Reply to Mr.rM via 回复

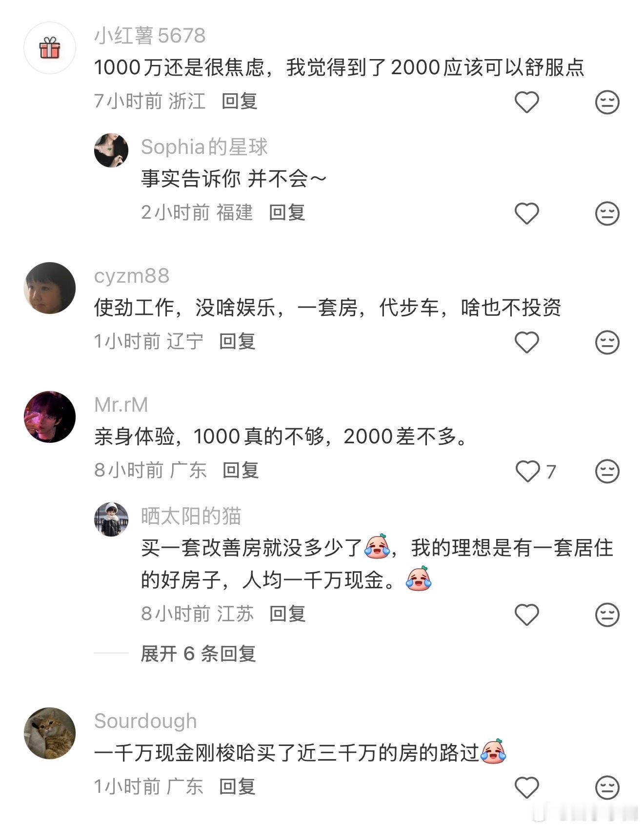[241, 470]
